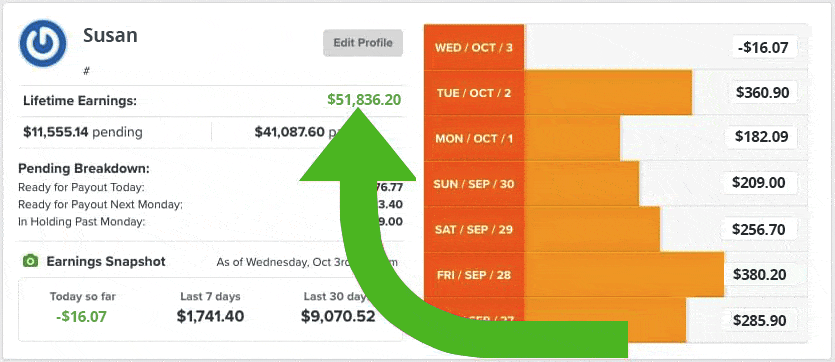The height and width of the screenshot is (362, 835).
Task: Select the MON / OCT / 1 date label
Action: click(474, 138)
